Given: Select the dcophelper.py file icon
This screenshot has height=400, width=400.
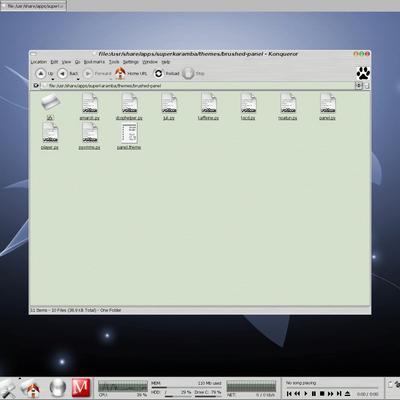Looking at the screenshot, I should click(129, 103).
